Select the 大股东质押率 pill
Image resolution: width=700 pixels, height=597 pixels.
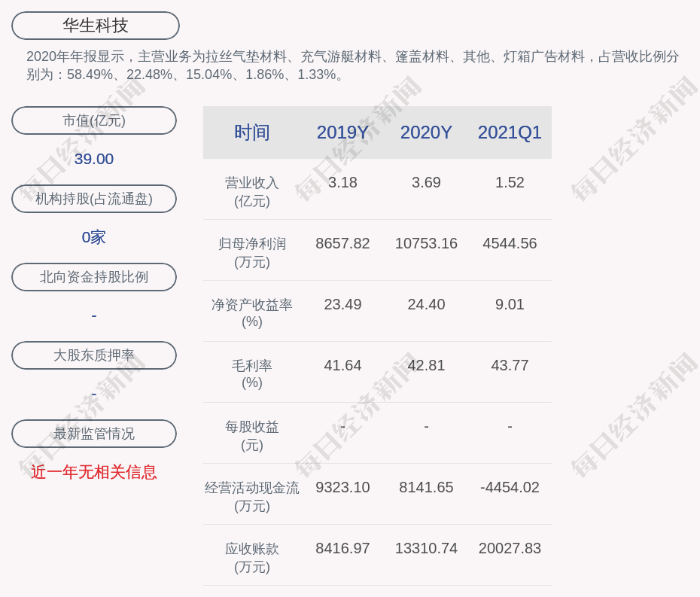[94, 355]
